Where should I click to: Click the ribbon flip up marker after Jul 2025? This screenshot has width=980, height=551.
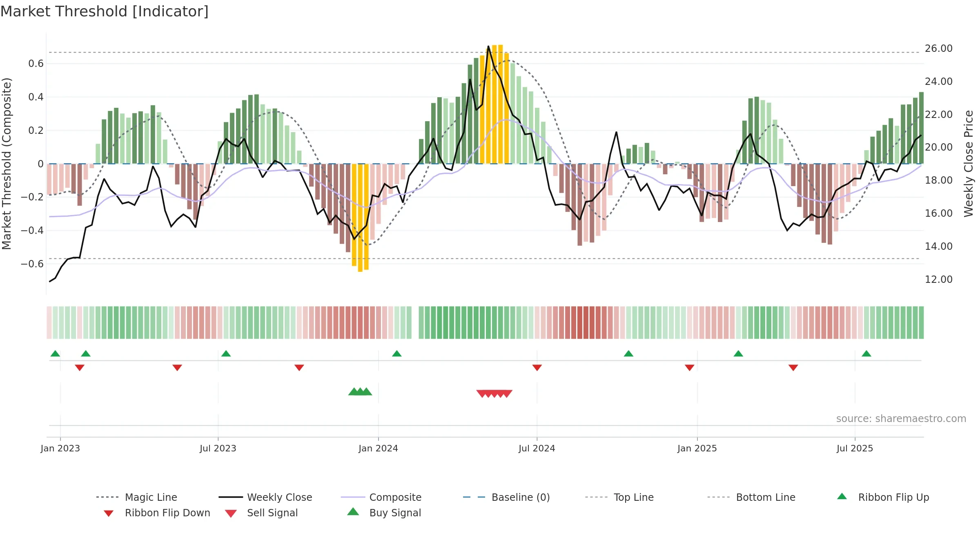866,353
